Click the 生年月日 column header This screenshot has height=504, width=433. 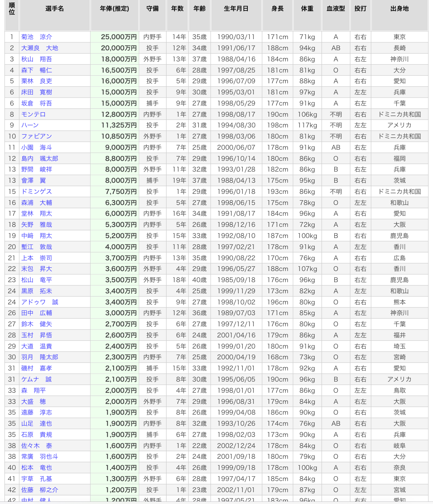(x=236, y=9)
